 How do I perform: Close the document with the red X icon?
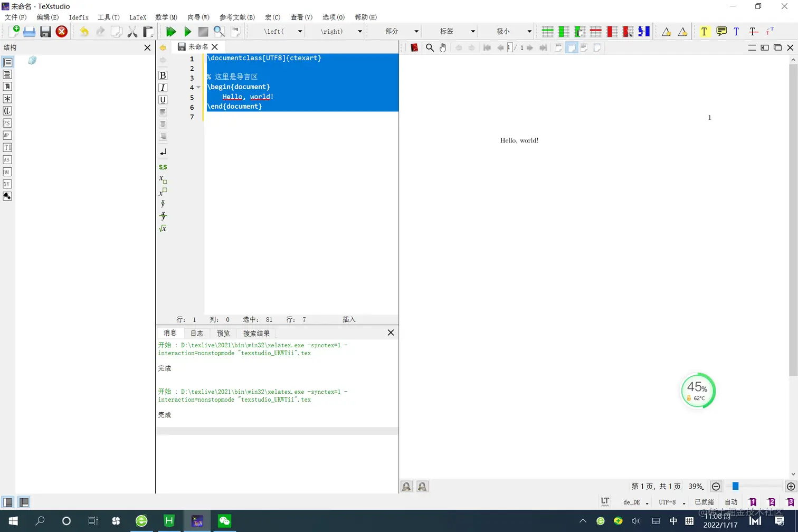[x=62, y=32]
